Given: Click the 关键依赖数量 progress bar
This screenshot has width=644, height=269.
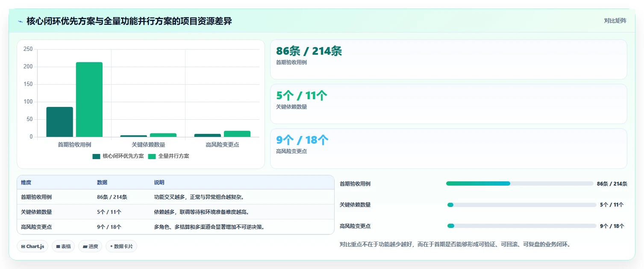Looking at the screenshot, I should (x=521, y=205).
